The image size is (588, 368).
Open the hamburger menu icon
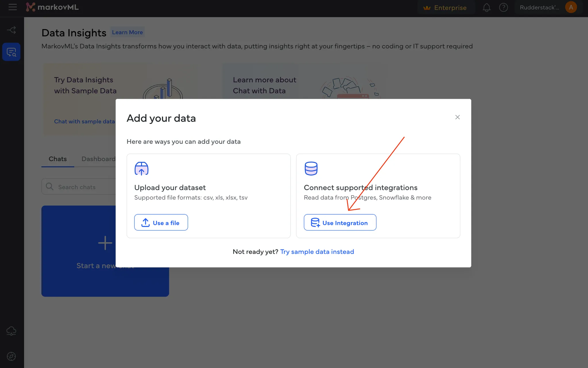(12, 7)
